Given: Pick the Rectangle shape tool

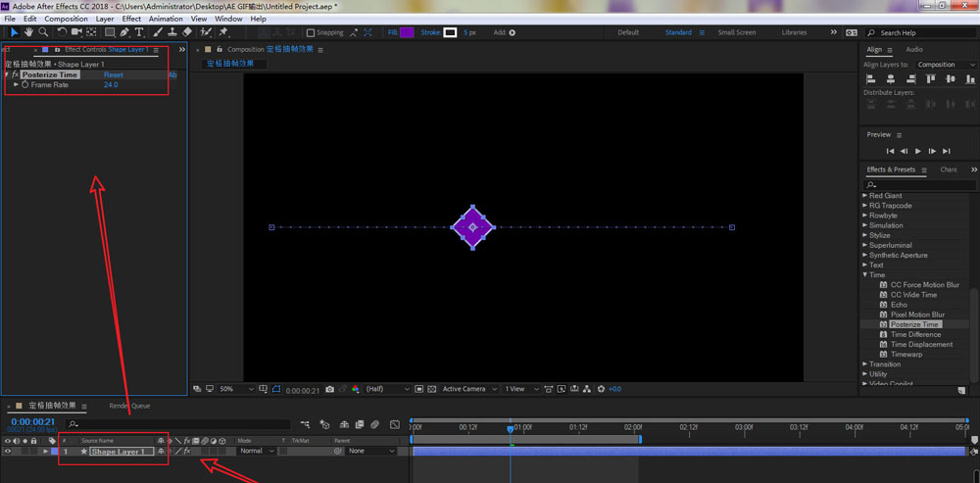Looking at the screenshot, I should pos(109,32).
